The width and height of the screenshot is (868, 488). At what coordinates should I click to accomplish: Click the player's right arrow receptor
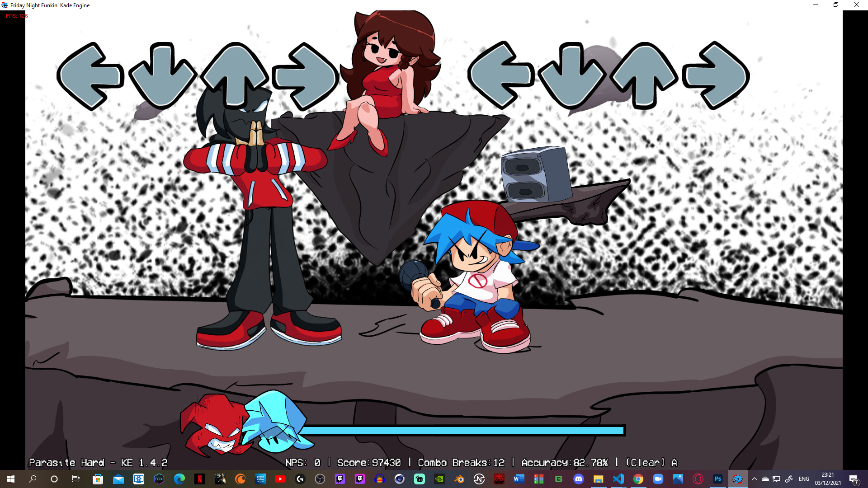click(x=716, y=75)
